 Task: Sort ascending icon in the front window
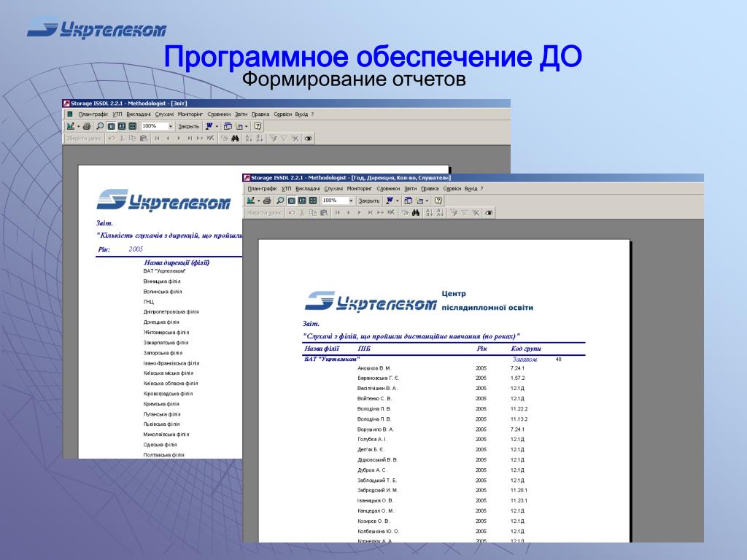tap(429, 213)
